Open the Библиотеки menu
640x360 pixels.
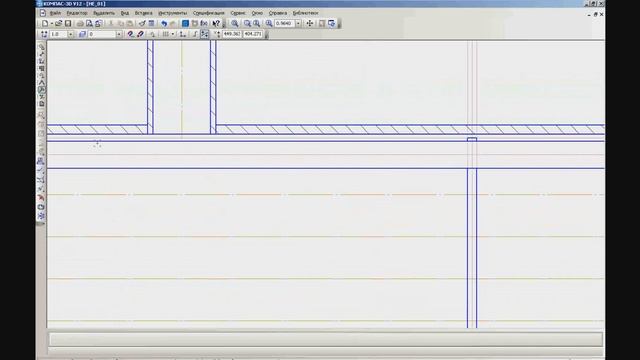[x=305, y=13]
